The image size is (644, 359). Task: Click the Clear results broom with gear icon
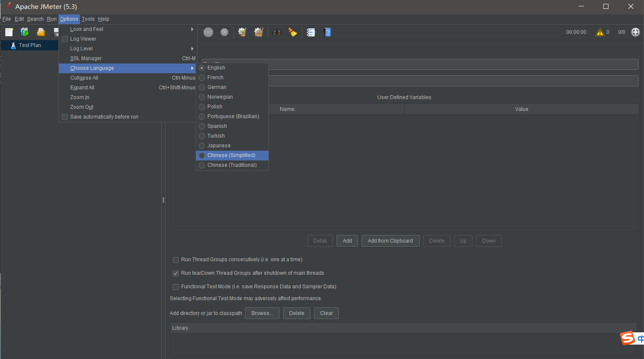(242, 32)
